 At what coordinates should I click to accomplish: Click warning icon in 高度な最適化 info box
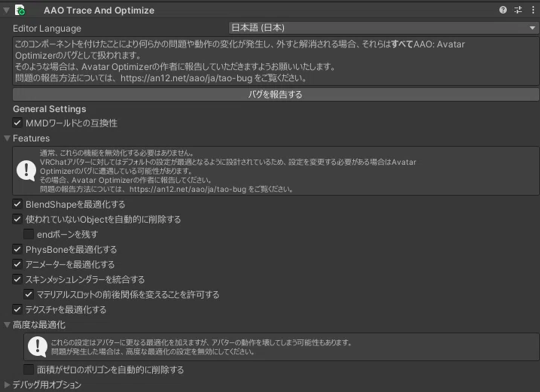point(38,346)
